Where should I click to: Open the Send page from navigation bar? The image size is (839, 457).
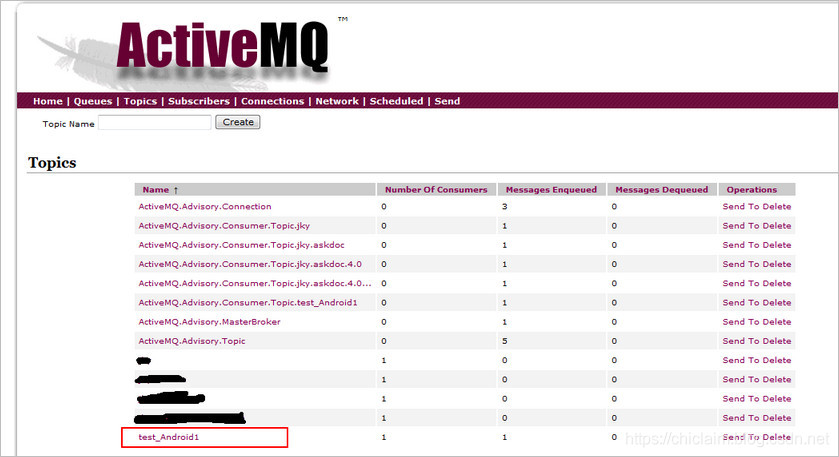tap(447, 101)
